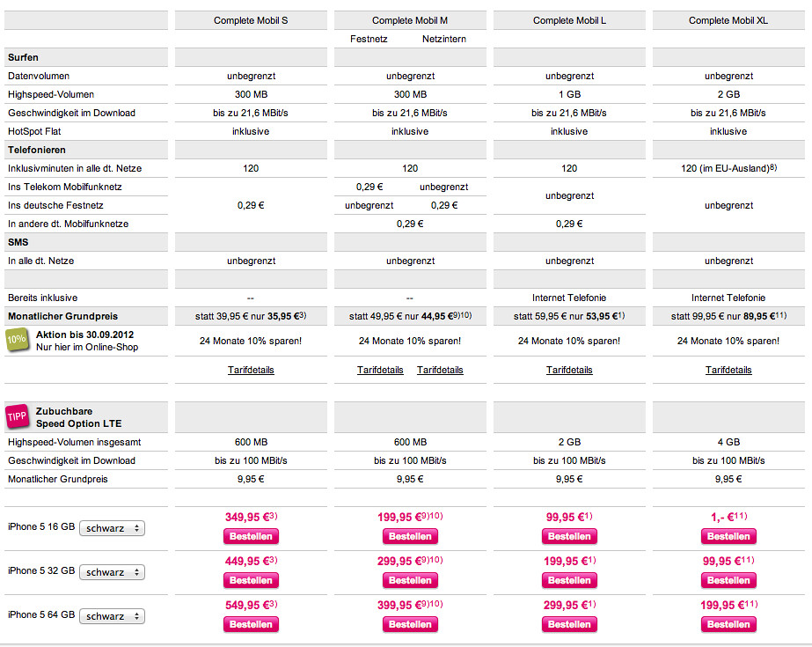Open color dropdown for iPhone 5 32 GB
The width and height of the screenshot is (812, 647).
(112, 572)
